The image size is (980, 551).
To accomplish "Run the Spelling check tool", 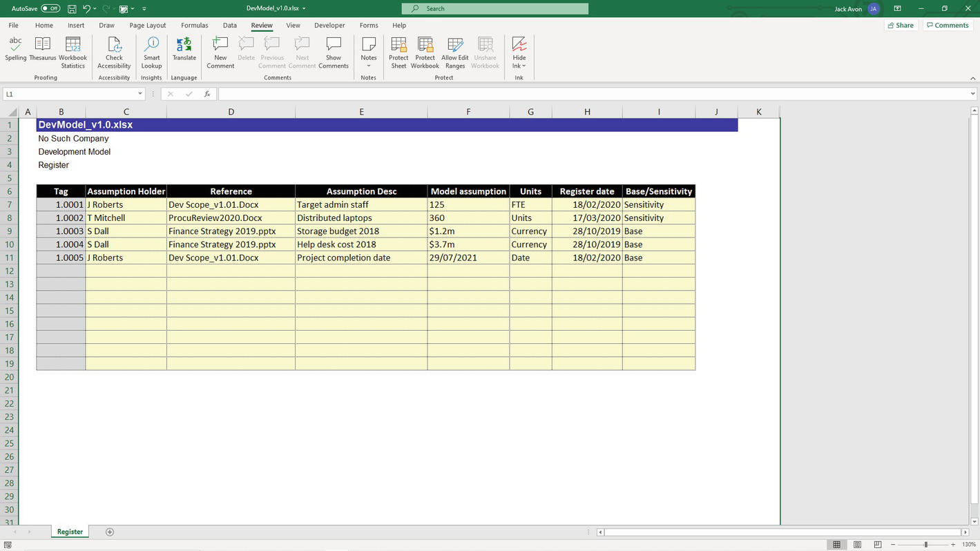I will (x=15, y=50).
